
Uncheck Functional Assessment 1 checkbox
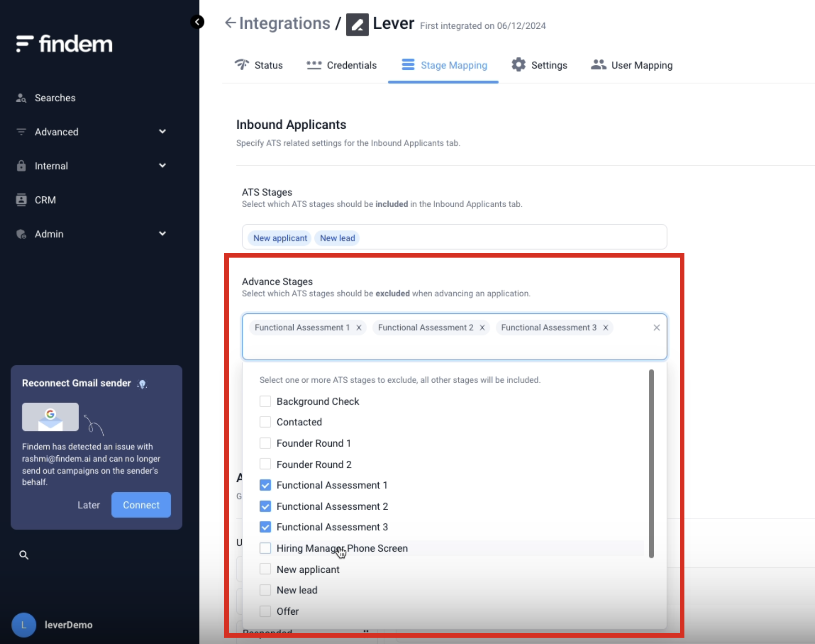point(265,485)
